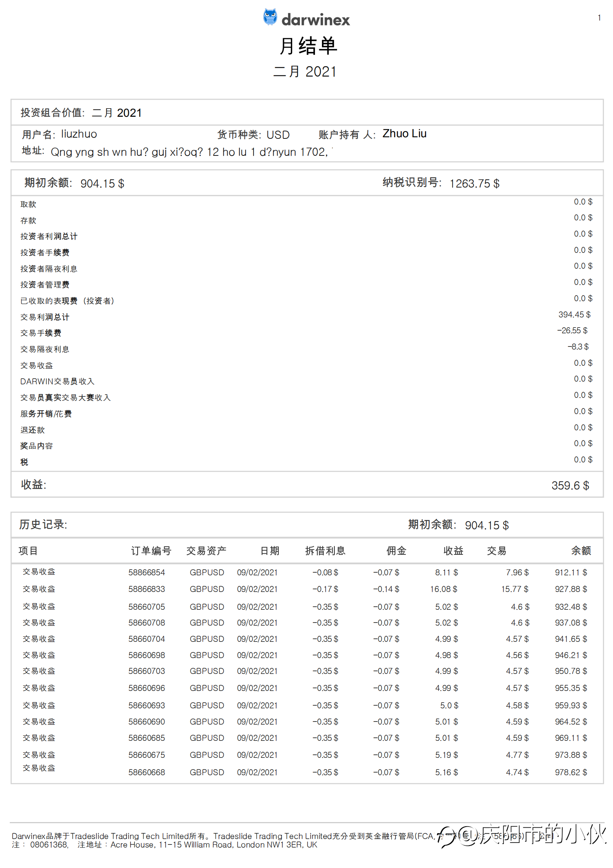Select the final balance "978.62 $"
613x868 pixels.
(571, 772)
